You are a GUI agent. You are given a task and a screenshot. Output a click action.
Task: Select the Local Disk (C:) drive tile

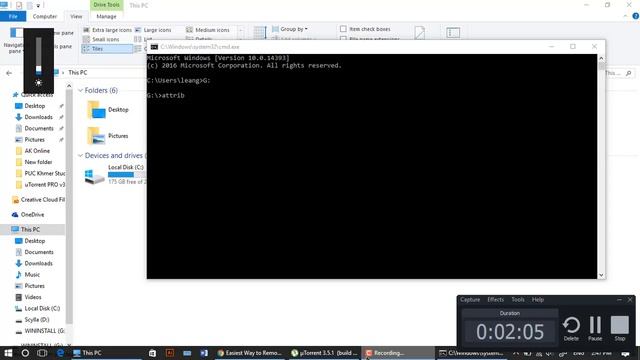click(x=115, y=175)
